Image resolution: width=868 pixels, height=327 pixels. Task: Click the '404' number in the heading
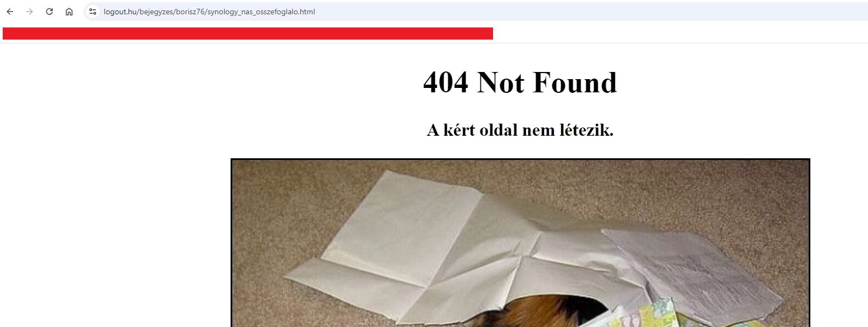tap(446, 82)
